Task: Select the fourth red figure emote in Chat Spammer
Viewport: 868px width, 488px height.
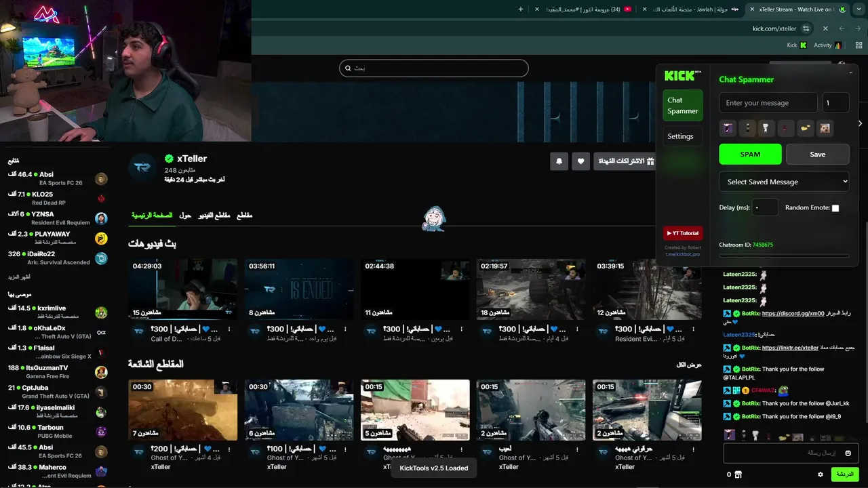Action: pyautogui.click(x=785, y=128)
